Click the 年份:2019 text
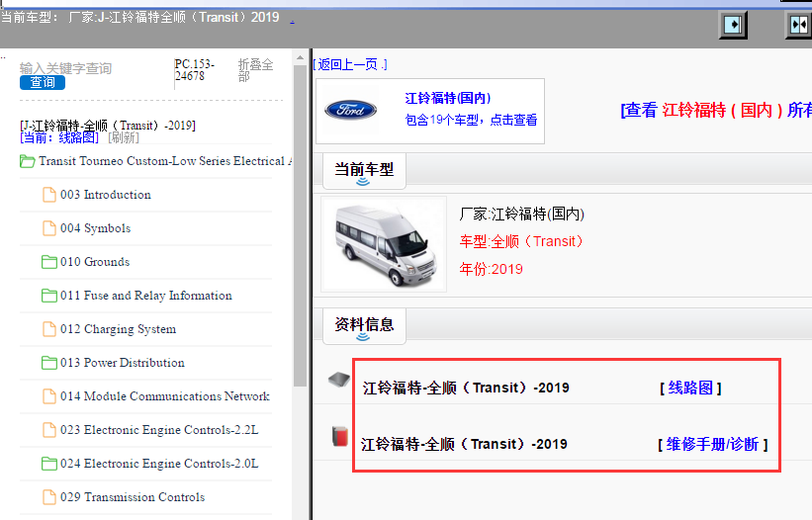The height and width of the screenshot is (520, 812). tap(491, 269)
